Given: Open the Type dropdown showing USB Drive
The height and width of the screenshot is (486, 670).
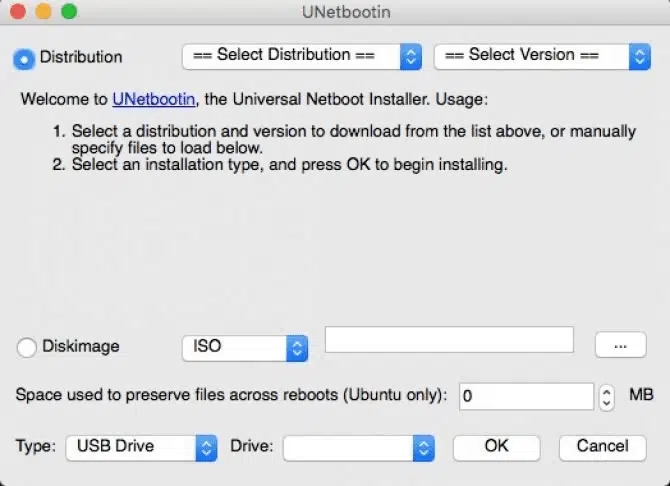Looking at the screenshot, I should tap(140, 446).
